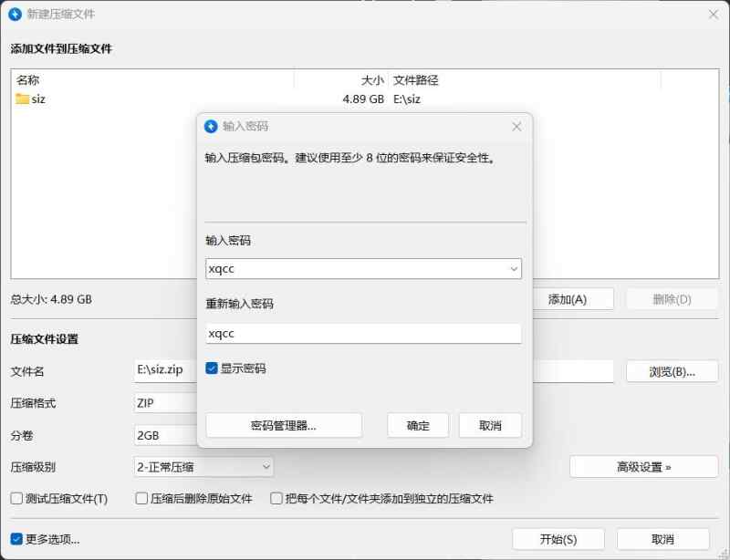Enable test compressed file option

pyautogui.click(x=16, y=498)
